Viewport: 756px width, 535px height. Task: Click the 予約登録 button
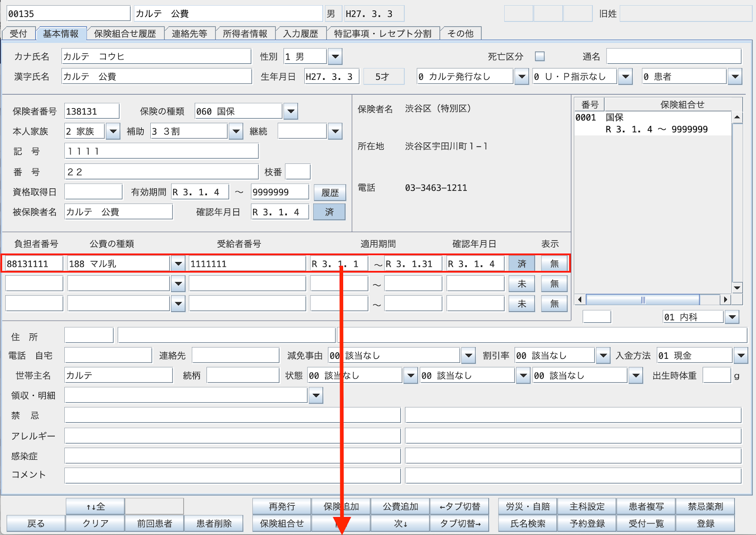(587, 523)
